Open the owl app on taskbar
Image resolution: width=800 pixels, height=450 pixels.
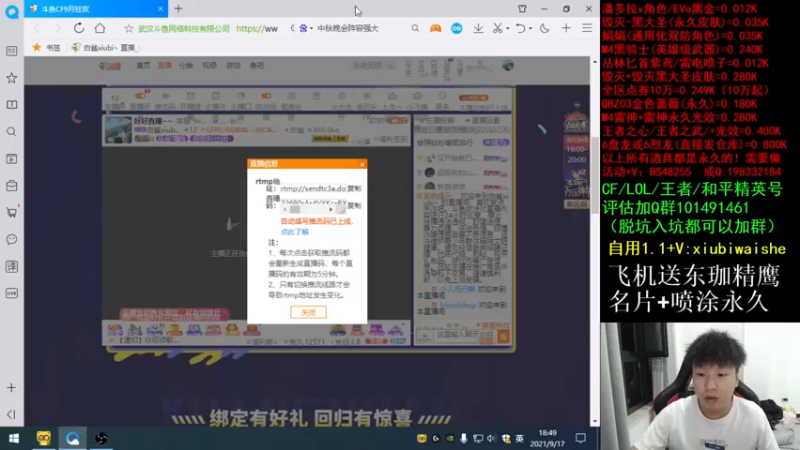coord(43,438)
